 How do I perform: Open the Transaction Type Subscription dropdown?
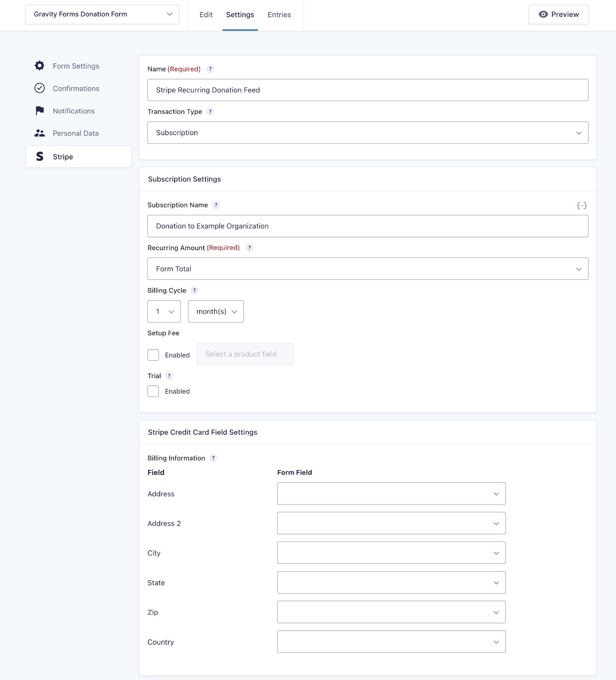click(368, 133)
